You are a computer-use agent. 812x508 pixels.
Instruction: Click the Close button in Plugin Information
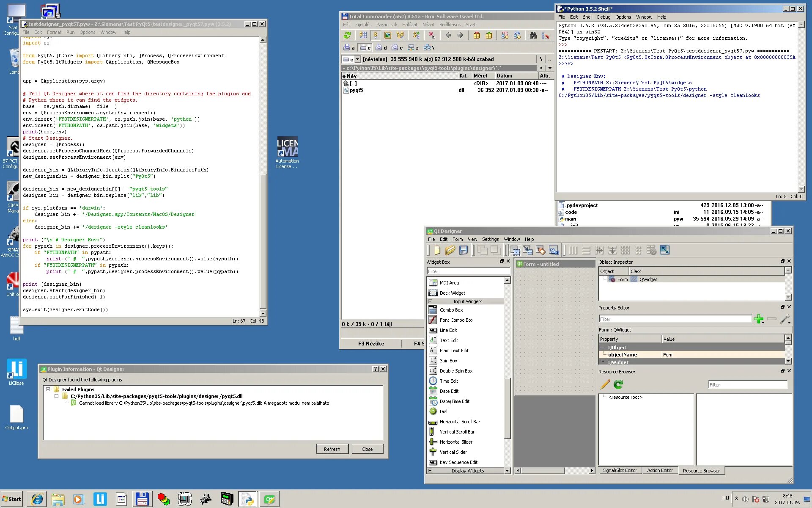point(367,448)
